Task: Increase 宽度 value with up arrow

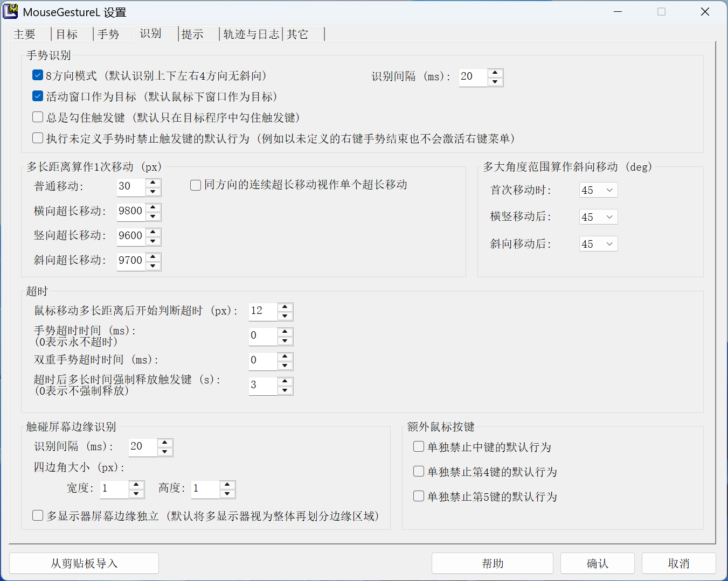Action: pyautogui.click(x=136, y=485)
